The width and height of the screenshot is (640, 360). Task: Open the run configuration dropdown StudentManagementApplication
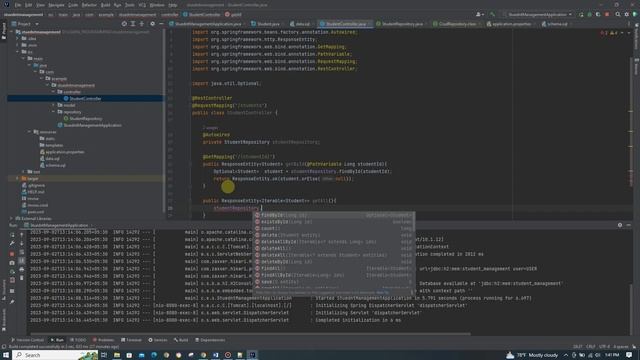[540, 14]
